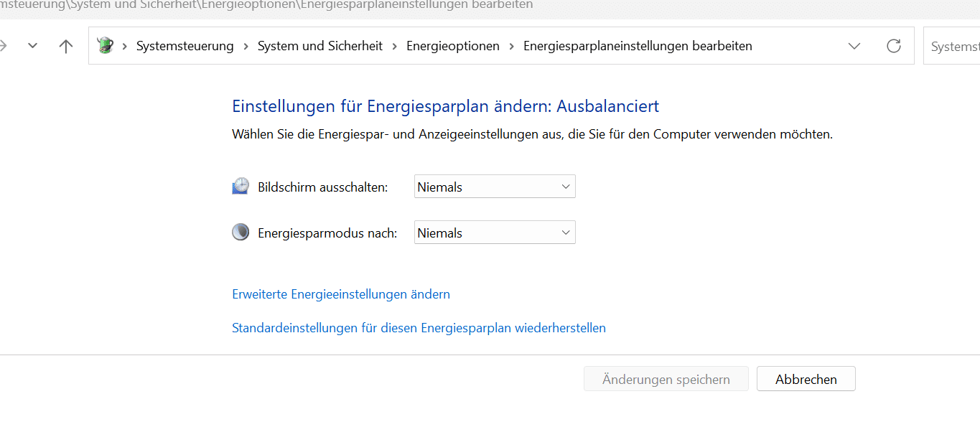Image resolution: width=980 pixels, height=427 pixels.
Task: Click the power options icon in address bar
Action: pos(106,46)
